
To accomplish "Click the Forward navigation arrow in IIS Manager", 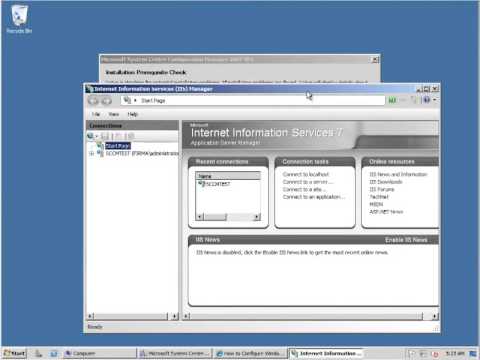I will click(106, 100).
